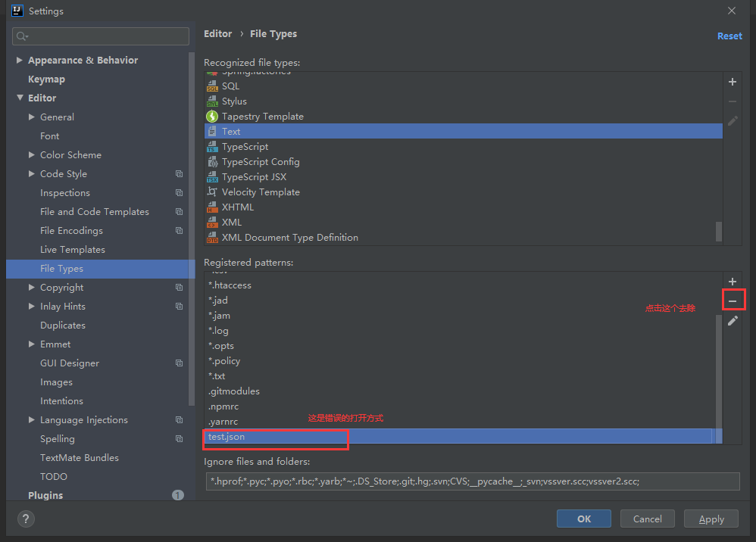Select the TypeScript file type row
756x542 pixels.
[x=464, y=147]
